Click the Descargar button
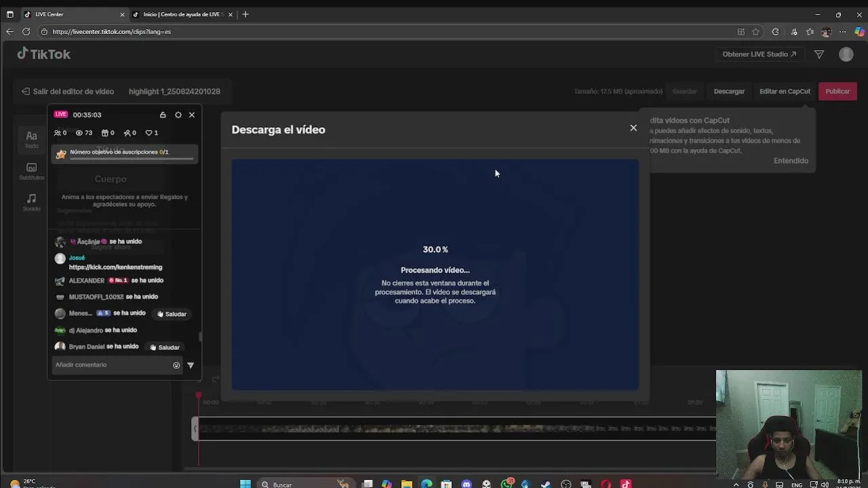 729,91
